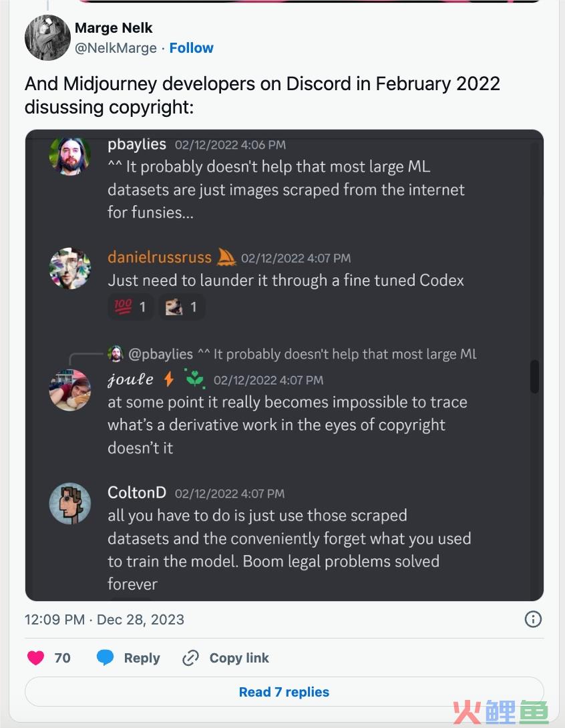Click the blue Reply bubble icon
This screenshot has width=565, height=728.
(106, 658)
